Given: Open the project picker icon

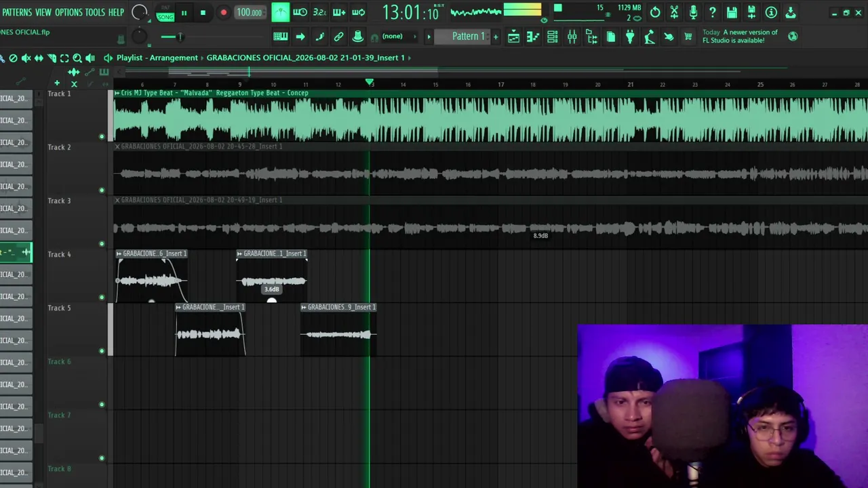Looking at the screenshot, I should (x=611, y=37).
